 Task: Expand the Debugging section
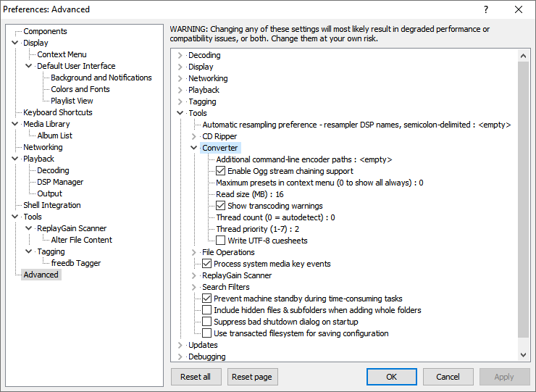click(180, 356)
